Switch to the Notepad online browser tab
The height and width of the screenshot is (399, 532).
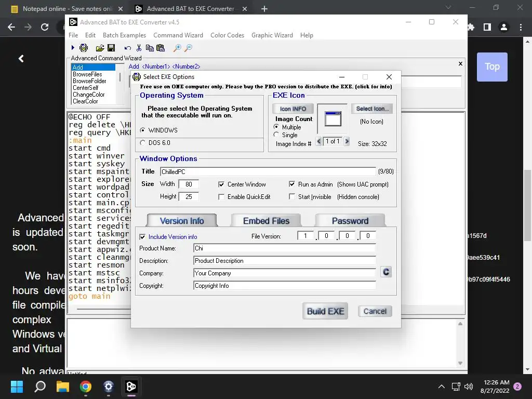coord(66,9)
